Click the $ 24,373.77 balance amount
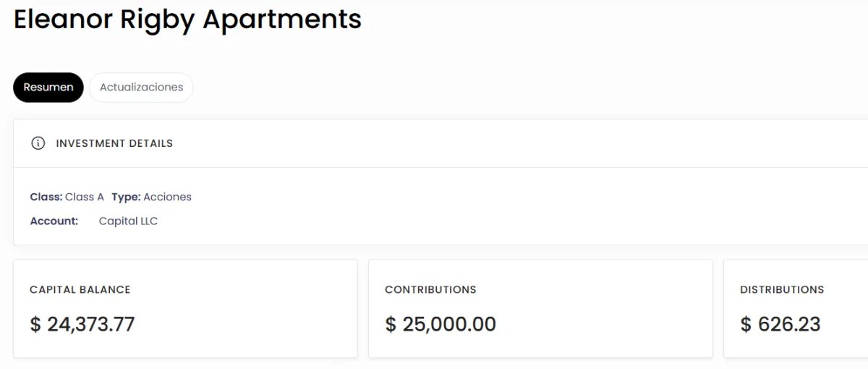The width and height of the screenshot is (868, 369). click(x=82, y=324)
